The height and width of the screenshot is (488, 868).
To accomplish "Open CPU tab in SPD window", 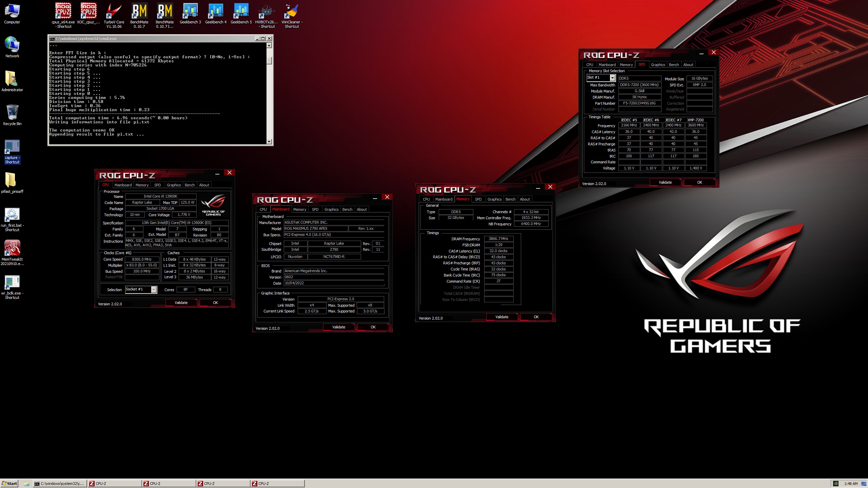I will point(590,65).
